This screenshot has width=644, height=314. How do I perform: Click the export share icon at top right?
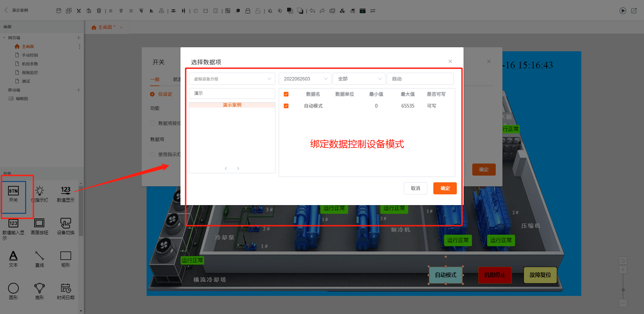[x=634, y=11]
